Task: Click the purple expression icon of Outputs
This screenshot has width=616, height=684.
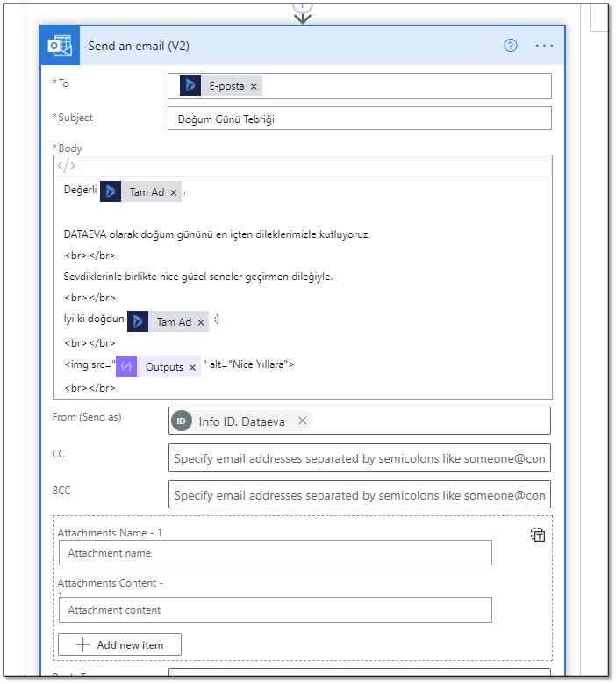Action: click(x=126, y=366)
